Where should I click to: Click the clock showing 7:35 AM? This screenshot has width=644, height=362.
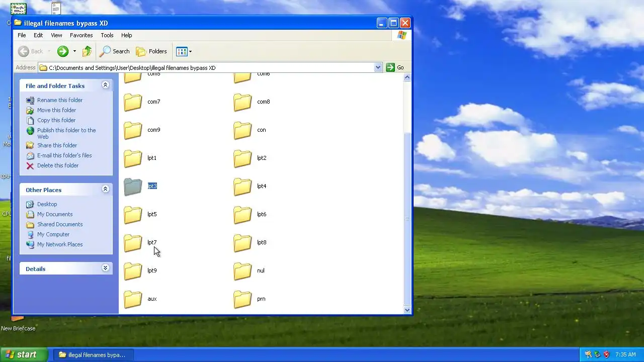625,354
